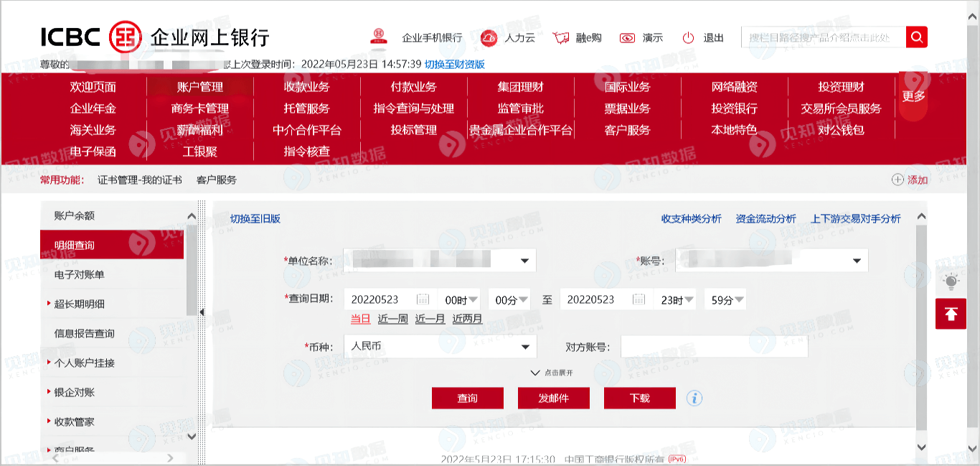Viewport: 980px width, 466px height.
Task: Click the blue info icon beside 下载
Action: [x=694, y=398]
